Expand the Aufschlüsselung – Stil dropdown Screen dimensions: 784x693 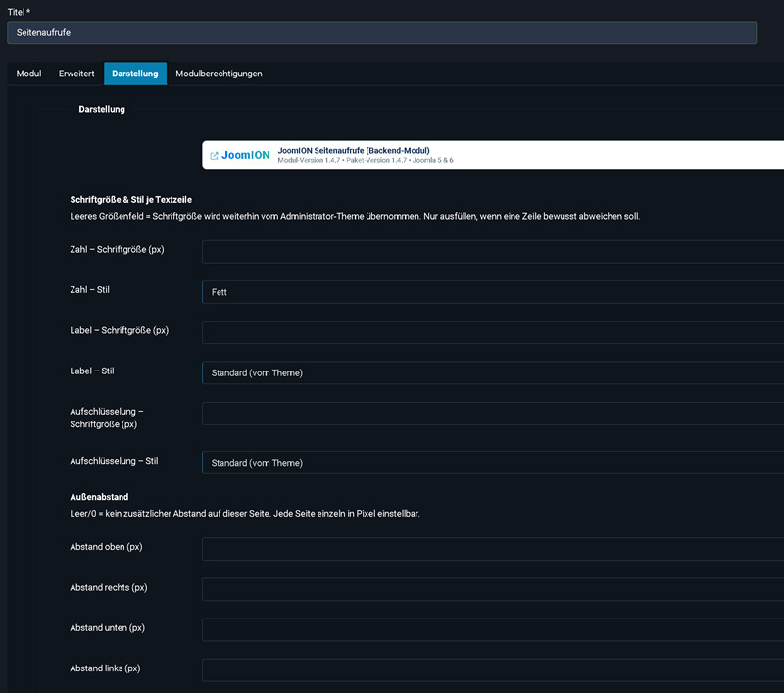coord(493,463)
